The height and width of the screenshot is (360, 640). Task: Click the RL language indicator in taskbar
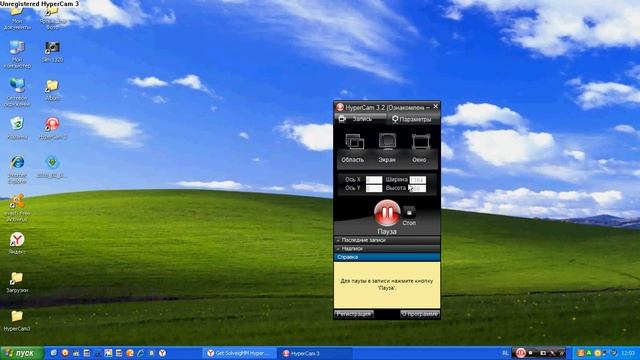click(505, 353)
